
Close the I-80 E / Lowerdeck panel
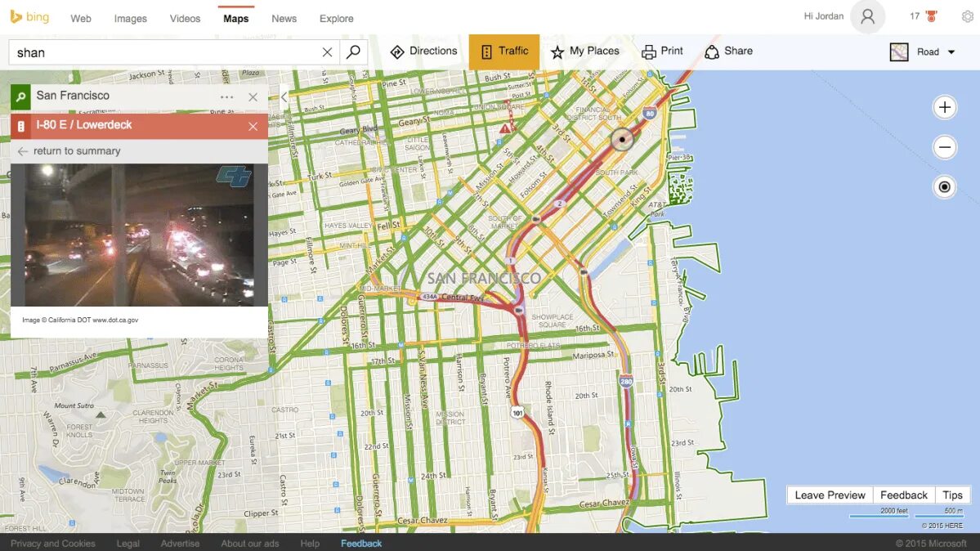253,127
